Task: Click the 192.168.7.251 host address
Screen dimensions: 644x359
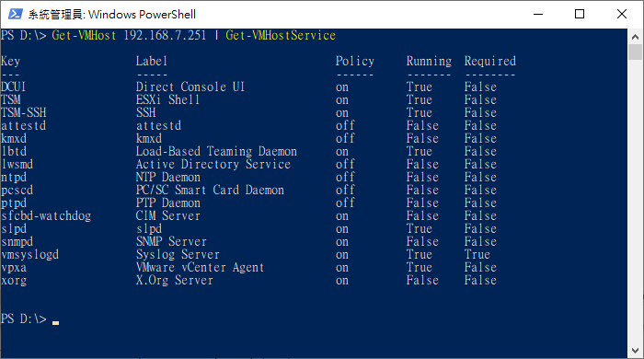Action: click(165, 35)
